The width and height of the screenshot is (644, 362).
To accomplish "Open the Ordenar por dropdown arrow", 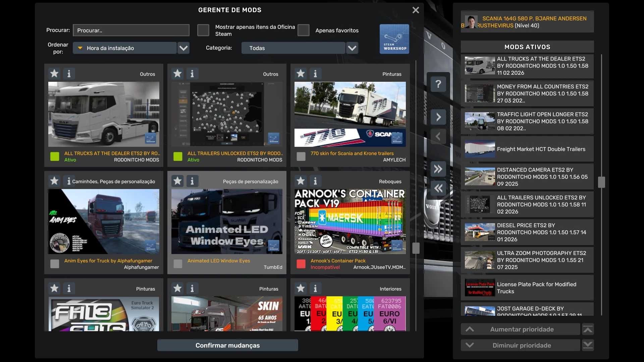I will coord(183,48).
